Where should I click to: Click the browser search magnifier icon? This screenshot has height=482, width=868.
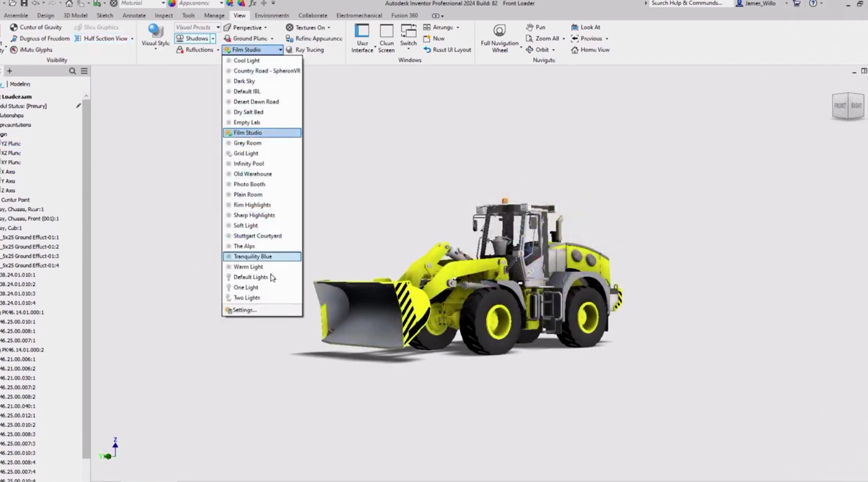72,71
